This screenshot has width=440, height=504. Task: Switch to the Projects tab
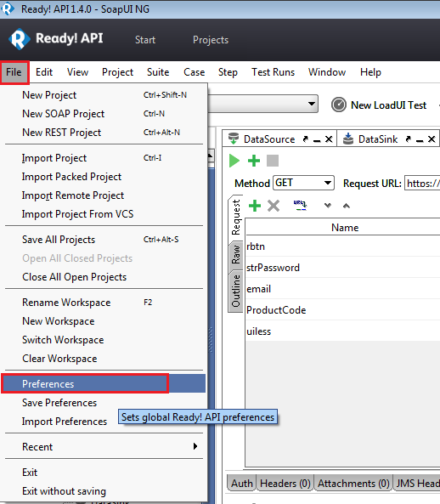pyautogui.click(x=211, y=40)
